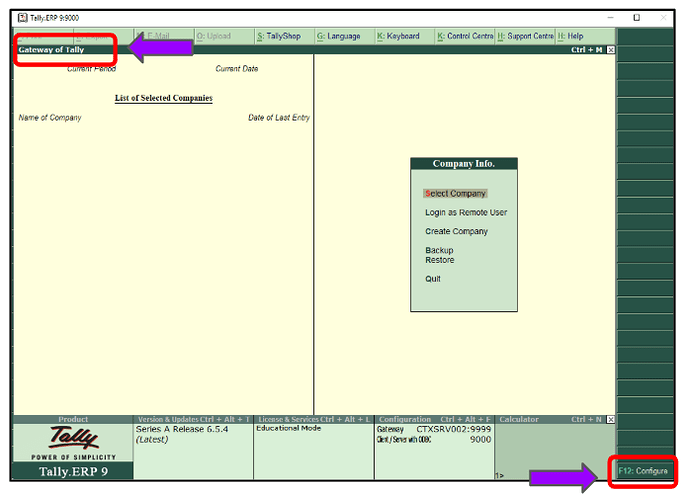The height and width of the screenshot is (497, 690).
Task: Click the Product panel header
Action: tap(73, 420)
